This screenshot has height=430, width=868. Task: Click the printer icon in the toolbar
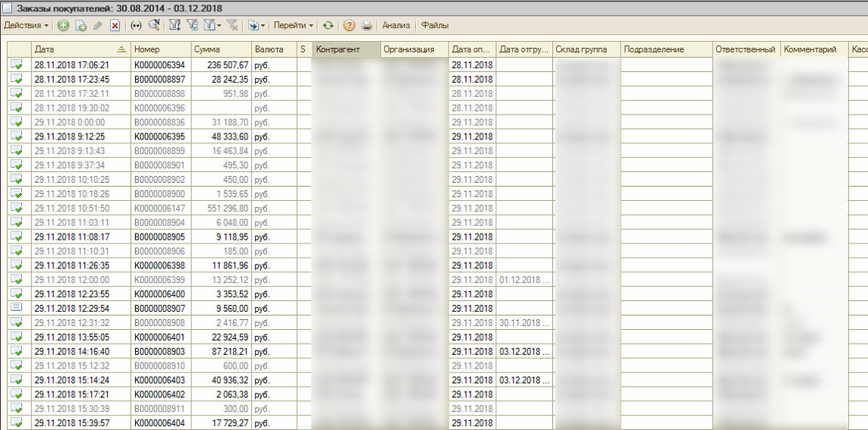tap(367, 25)
